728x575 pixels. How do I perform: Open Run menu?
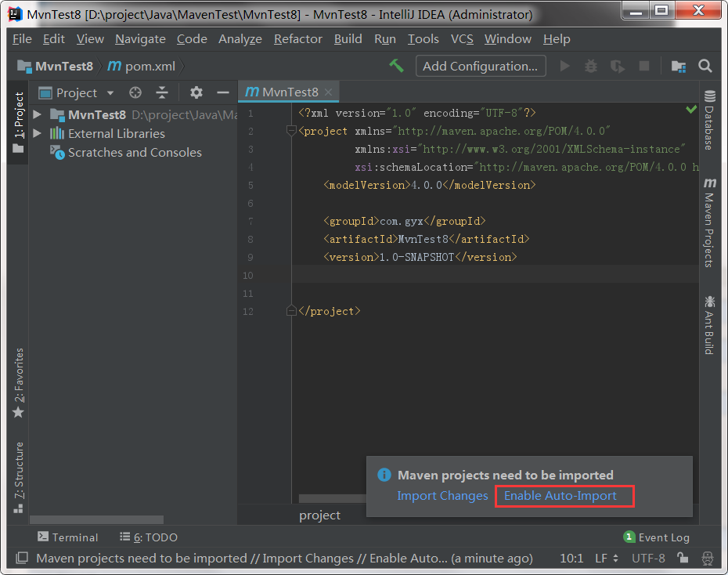(x=385, y=39)
